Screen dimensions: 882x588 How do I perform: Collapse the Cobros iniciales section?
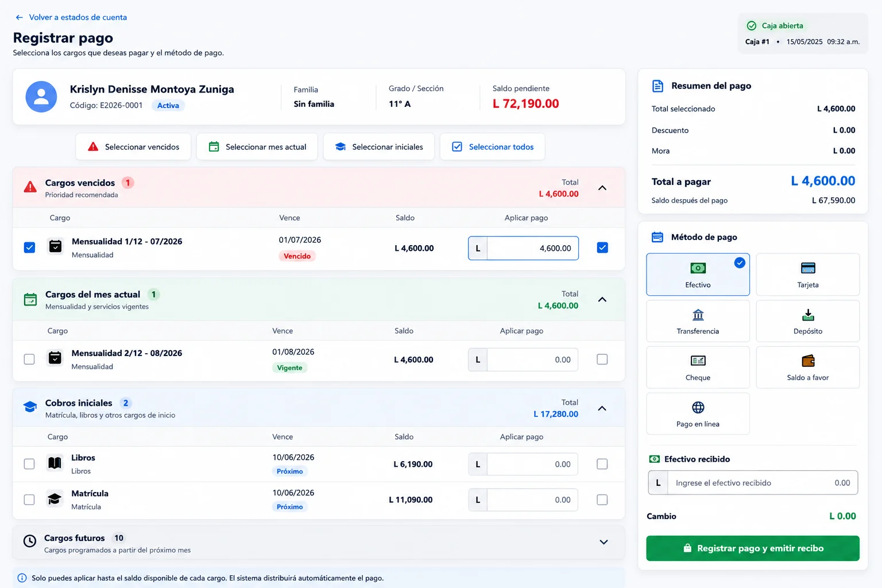(602, 408)
